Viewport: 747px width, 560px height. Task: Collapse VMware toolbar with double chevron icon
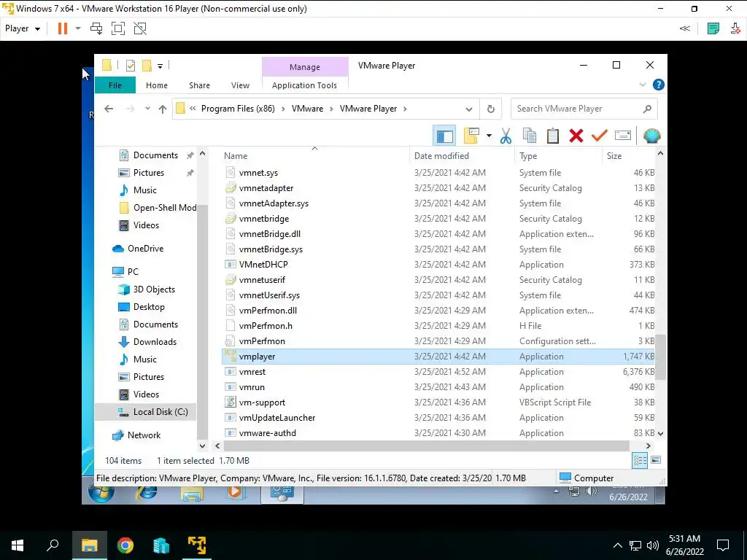coord(684,28)
